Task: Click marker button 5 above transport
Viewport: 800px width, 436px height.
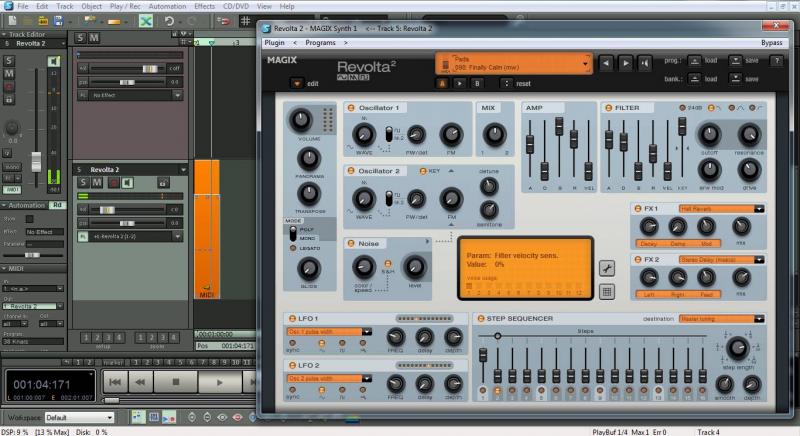Action: [181, 362]
